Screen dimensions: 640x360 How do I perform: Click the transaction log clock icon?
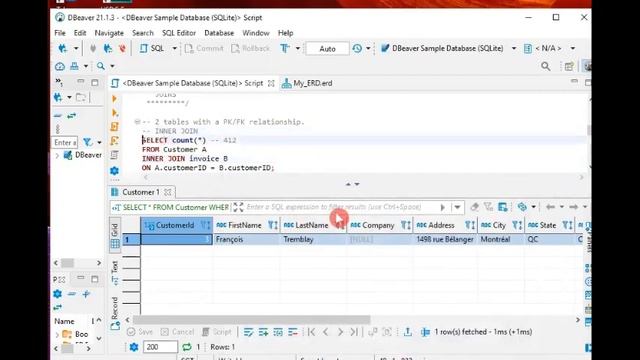357,49
